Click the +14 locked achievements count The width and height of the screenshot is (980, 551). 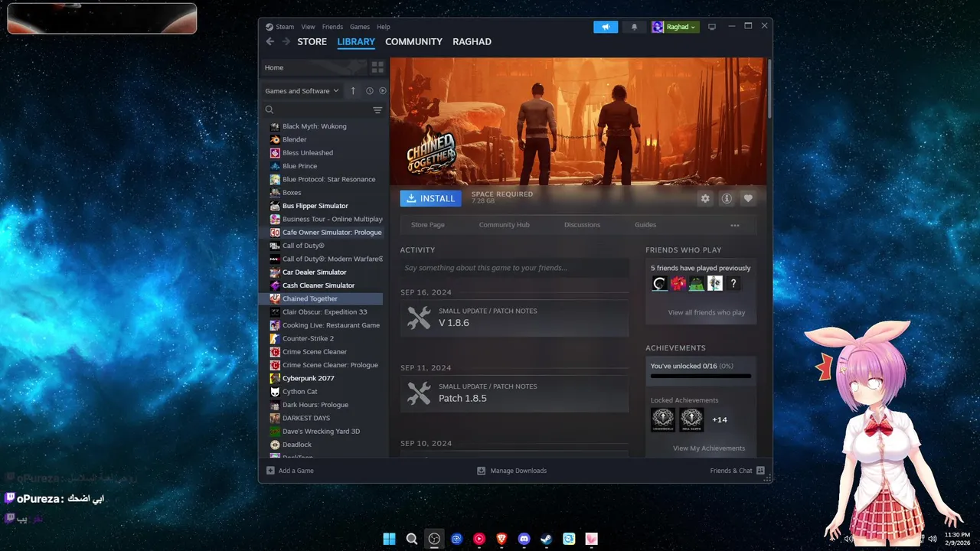pos(720,419)
